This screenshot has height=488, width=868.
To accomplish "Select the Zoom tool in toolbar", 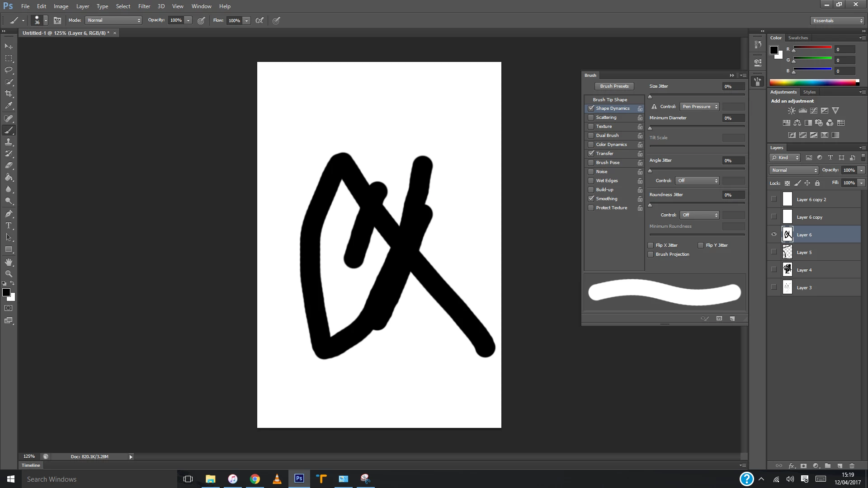I will tap(9, 274).
